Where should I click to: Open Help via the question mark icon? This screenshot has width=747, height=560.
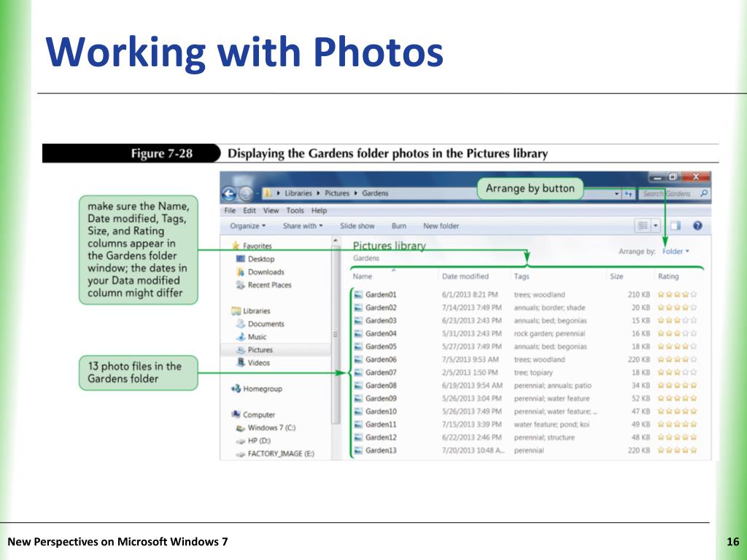(697, 226)
